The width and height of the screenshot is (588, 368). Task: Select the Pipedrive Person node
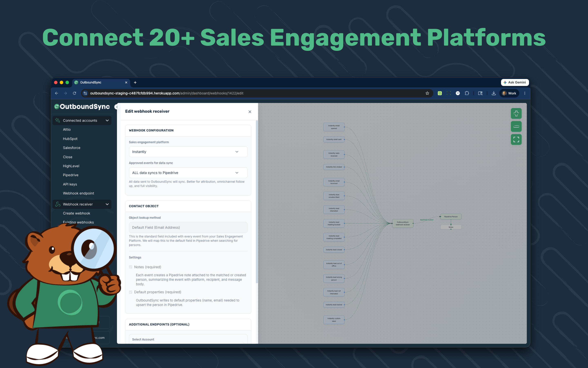[451, 217]
